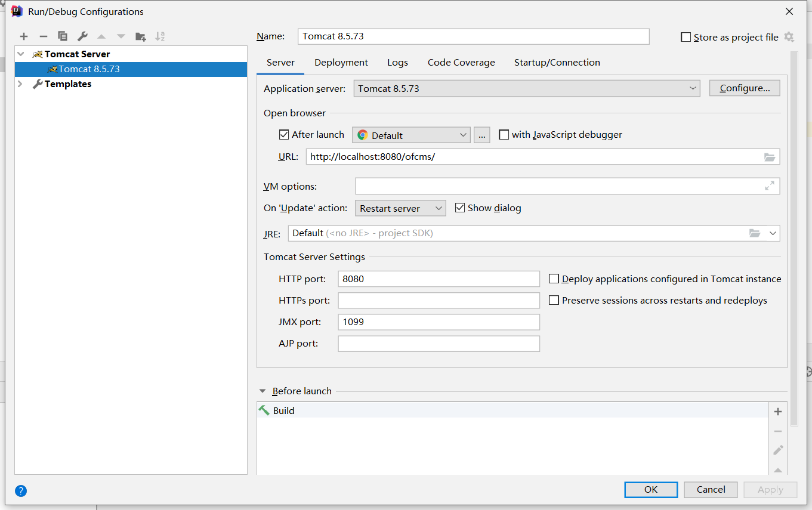812x510 pixels.
Task: Close the Run/Debug Configurations dialog
Action: [789, 11]
